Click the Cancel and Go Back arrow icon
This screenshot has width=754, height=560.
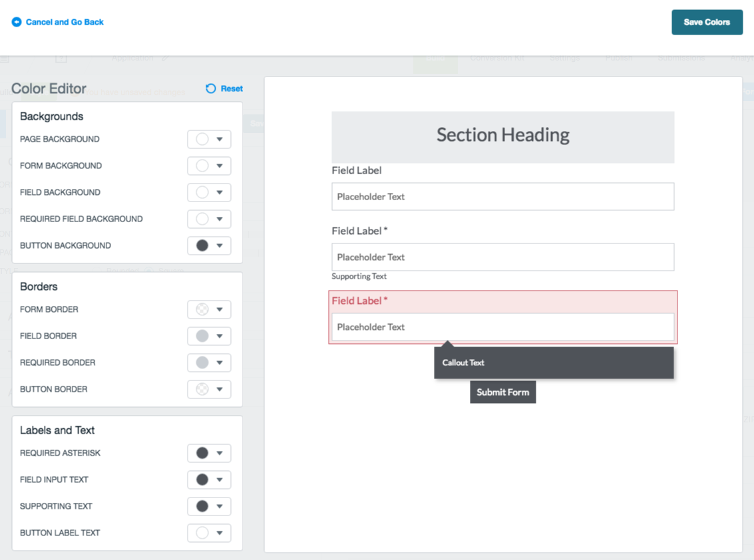17,22
